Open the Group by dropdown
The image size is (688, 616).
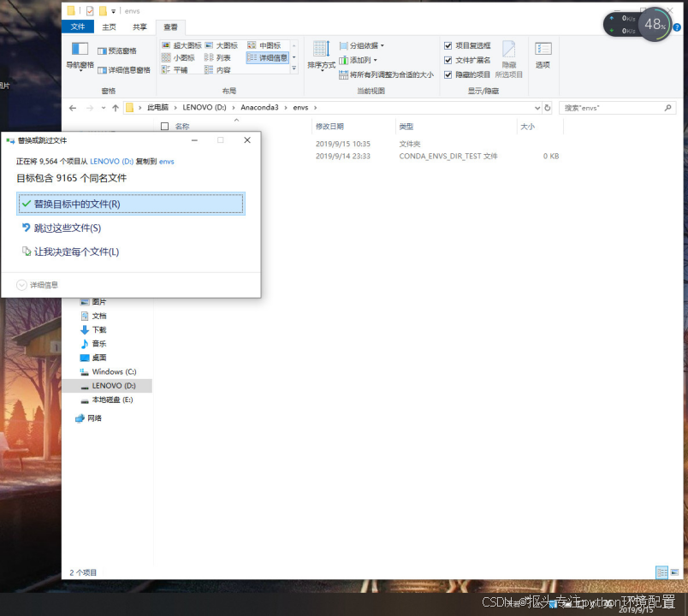362,45
